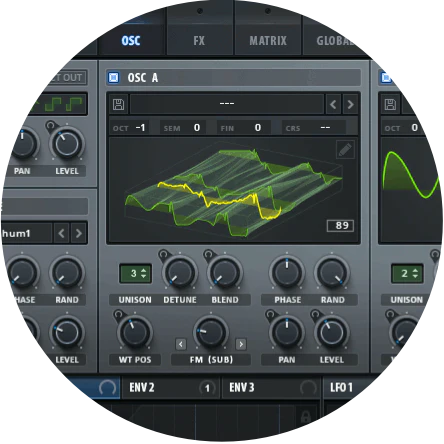Viewport: 444px width, 444px height.
Task: Click OSC A PAN knob
Action: [287, 332]
